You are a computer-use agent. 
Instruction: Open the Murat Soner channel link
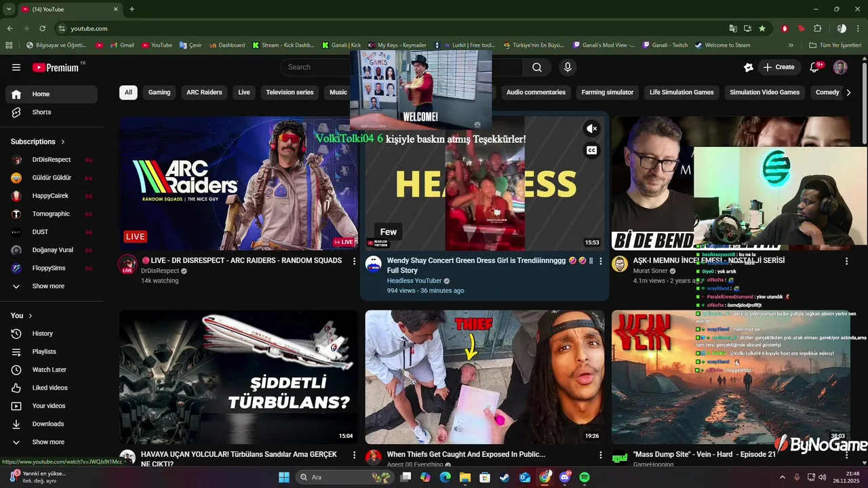click(x=651, y=270)
